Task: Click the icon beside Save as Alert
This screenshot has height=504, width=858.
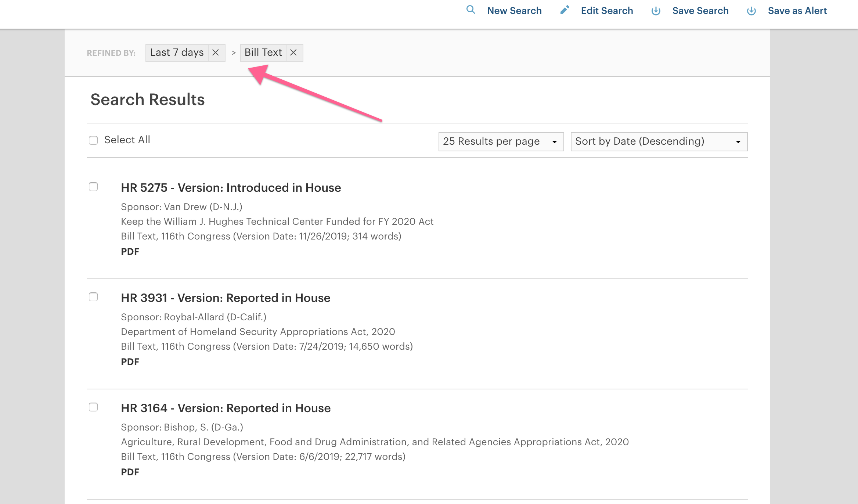Action: pos(751,11)
